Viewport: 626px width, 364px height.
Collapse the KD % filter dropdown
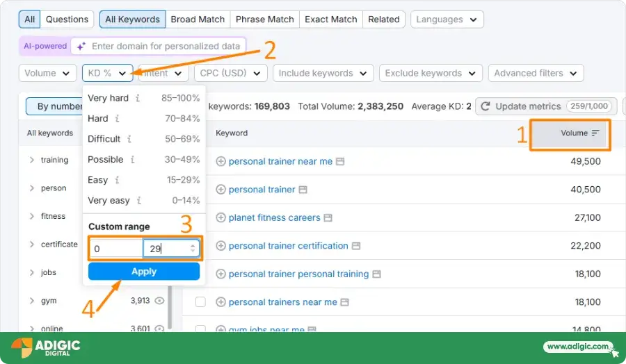pos(107,73)
